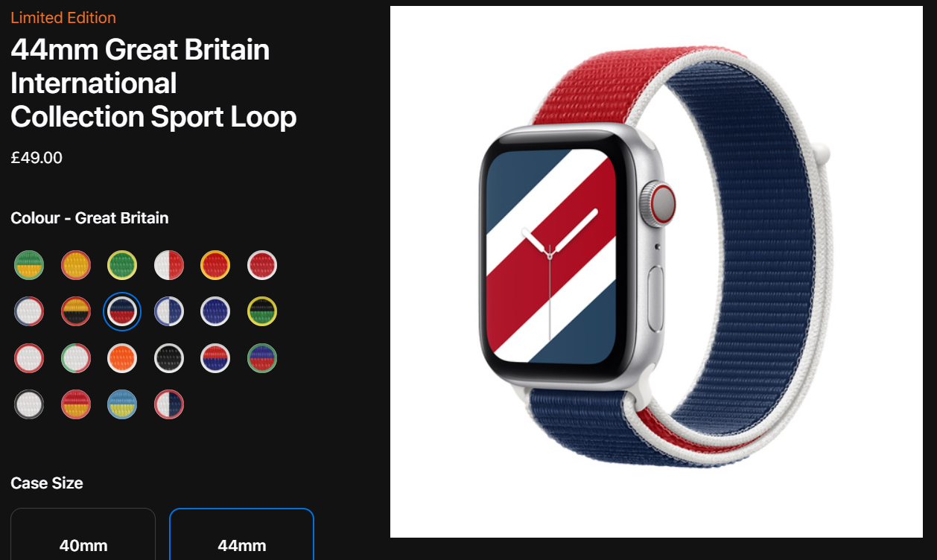
Task: Choose the blue-over-red swatch with green border
Action: pyautogui.click(x=262, y=358)
